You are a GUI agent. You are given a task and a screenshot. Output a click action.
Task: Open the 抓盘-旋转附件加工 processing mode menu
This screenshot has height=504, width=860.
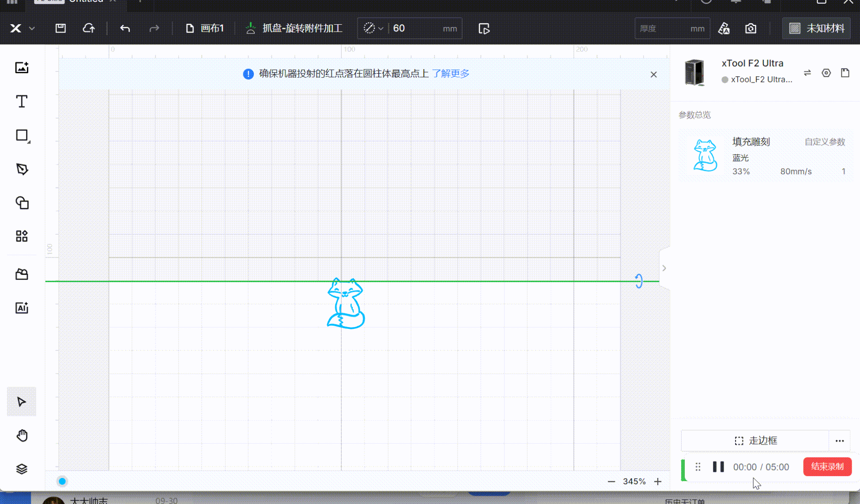[294, 28]
